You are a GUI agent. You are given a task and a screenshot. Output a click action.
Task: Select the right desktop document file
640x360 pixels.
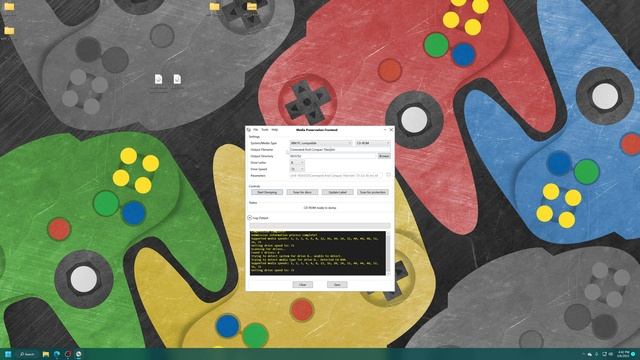(177, 79)
